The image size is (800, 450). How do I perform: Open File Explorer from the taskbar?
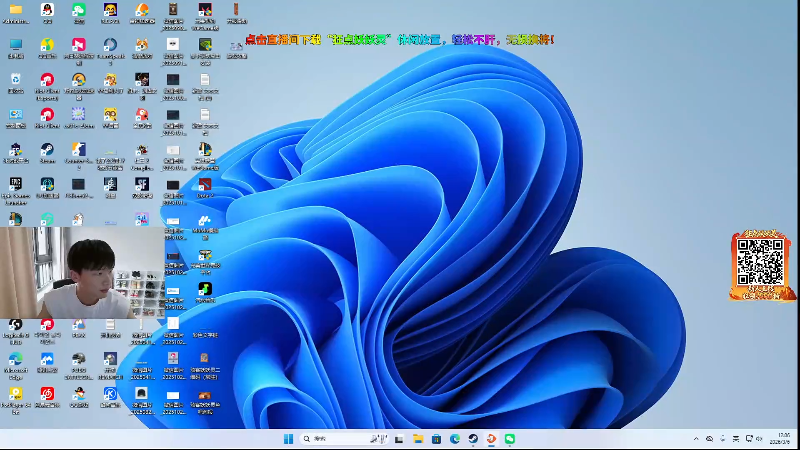pos(418,439)
